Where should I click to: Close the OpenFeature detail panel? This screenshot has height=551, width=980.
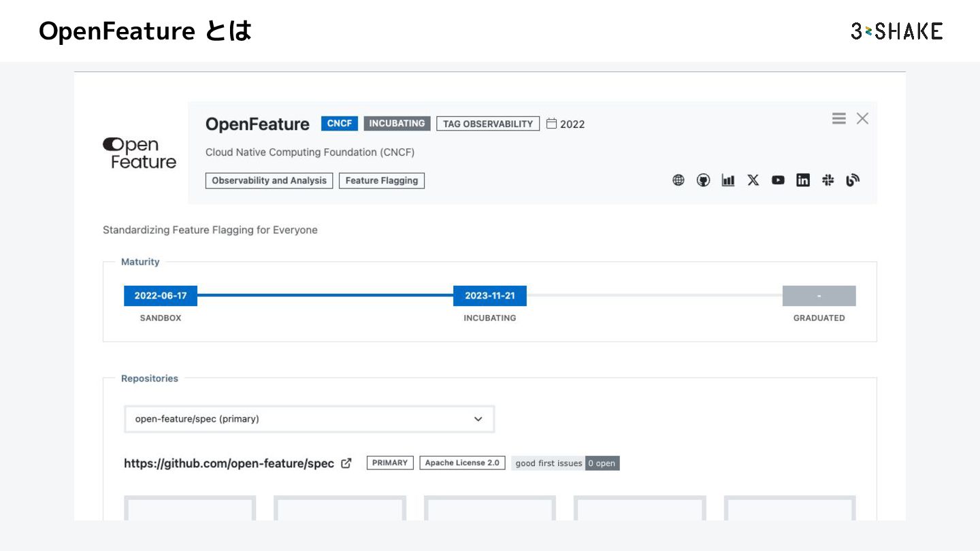(x=862, y=118)
